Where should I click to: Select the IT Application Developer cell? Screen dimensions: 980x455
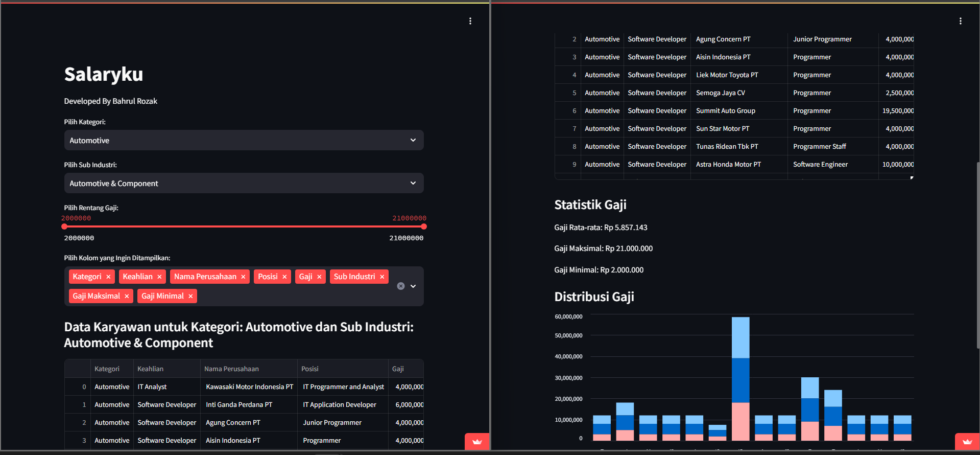click(343, 404)
